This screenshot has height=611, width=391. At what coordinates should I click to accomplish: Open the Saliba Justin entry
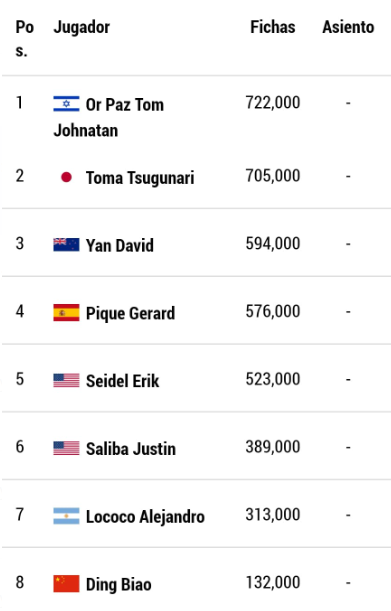coord(131,449)
